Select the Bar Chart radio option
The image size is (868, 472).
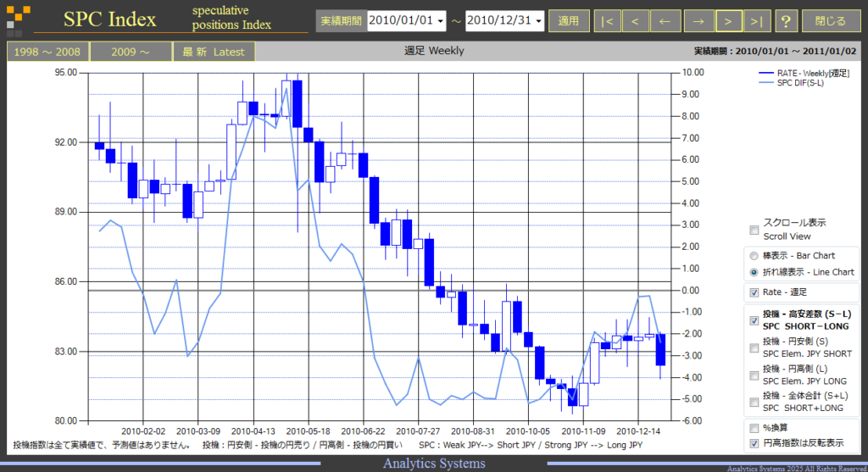pos(754,256)
